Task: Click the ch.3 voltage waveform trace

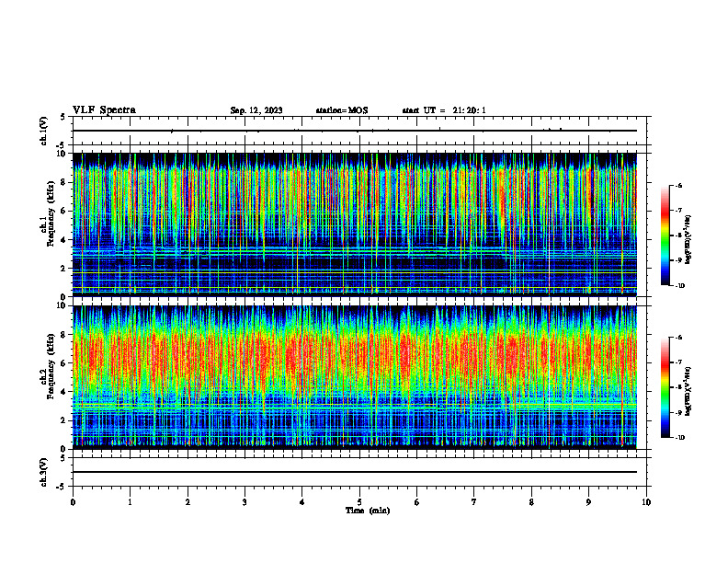Action: [355, 472]
